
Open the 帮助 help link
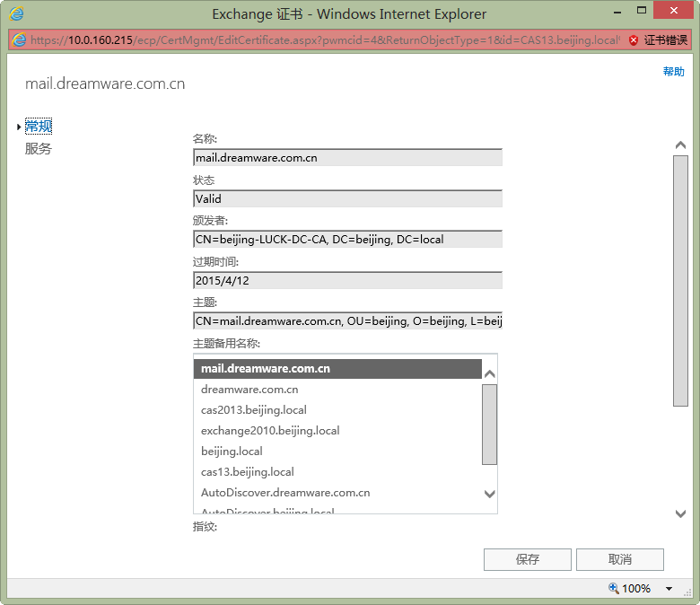click(673, 72)
